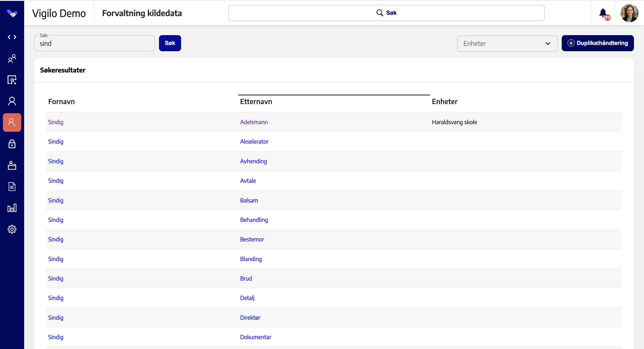The image size is (644, 349).
Task: Open the Sindig Akselerator first name link
Action: click(x=56, y=142)
